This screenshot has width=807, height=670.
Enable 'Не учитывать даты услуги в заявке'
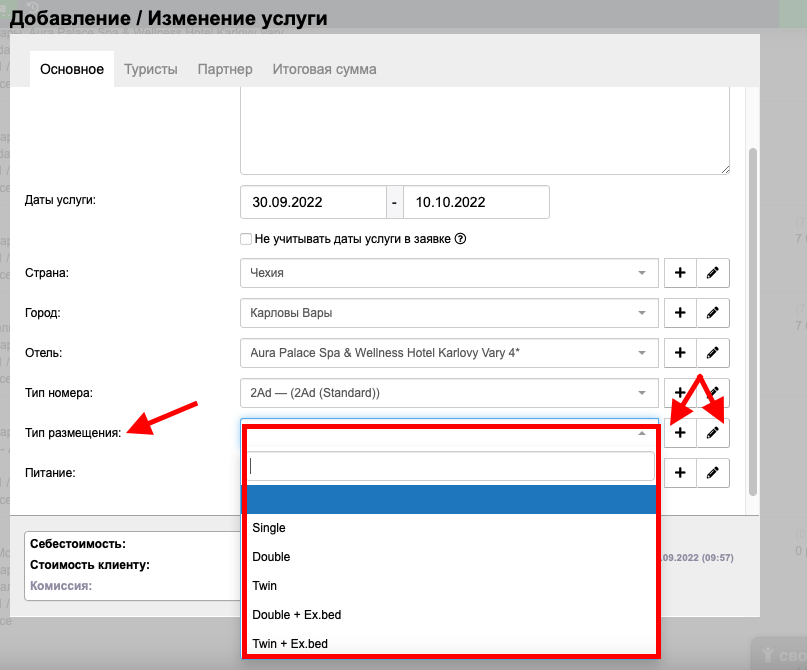pyautogui.click(x=246, y=239)
